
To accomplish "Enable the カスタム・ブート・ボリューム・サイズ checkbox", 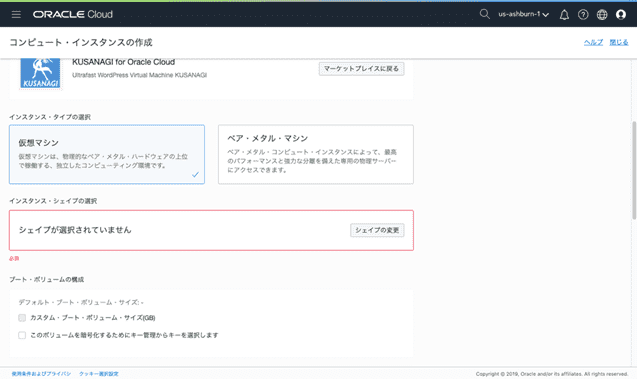I will pyautogui.click(x=22, y=318).
